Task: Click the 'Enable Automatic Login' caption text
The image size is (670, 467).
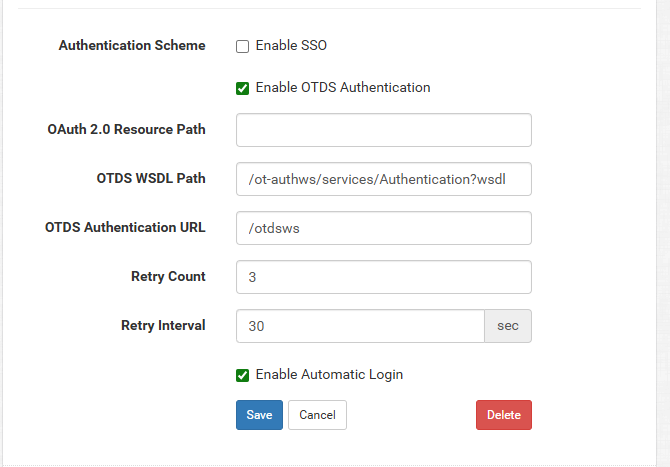Action: pyautogui.click(x=329, y=375)
